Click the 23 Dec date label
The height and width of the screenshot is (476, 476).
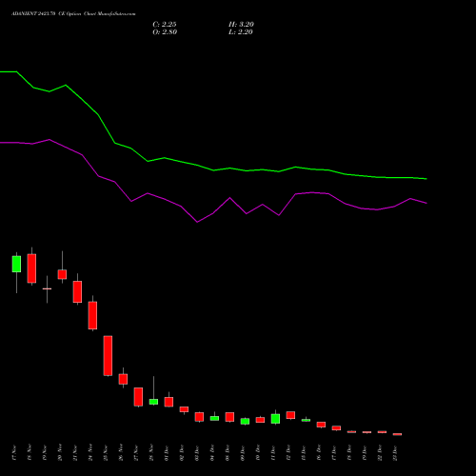pyautogui.click(x=395, y=453)
